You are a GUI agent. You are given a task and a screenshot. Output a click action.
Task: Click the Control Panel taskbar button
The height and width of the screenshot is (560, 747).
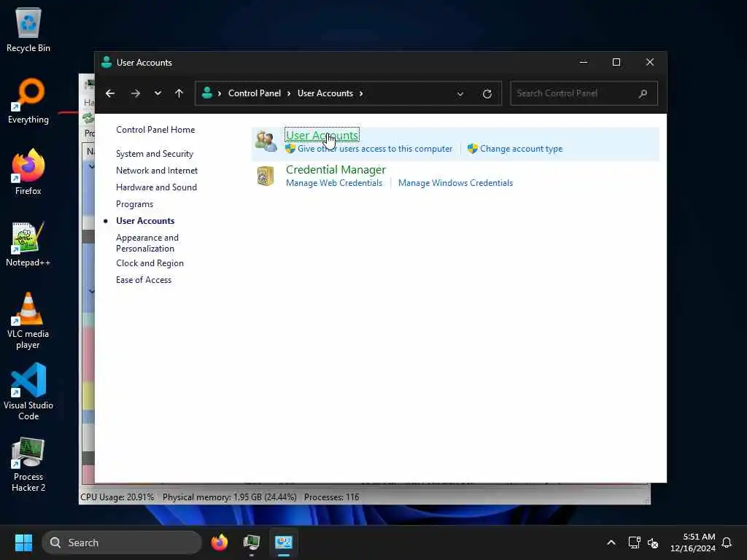pyautogui.click(x=284, y=542)
